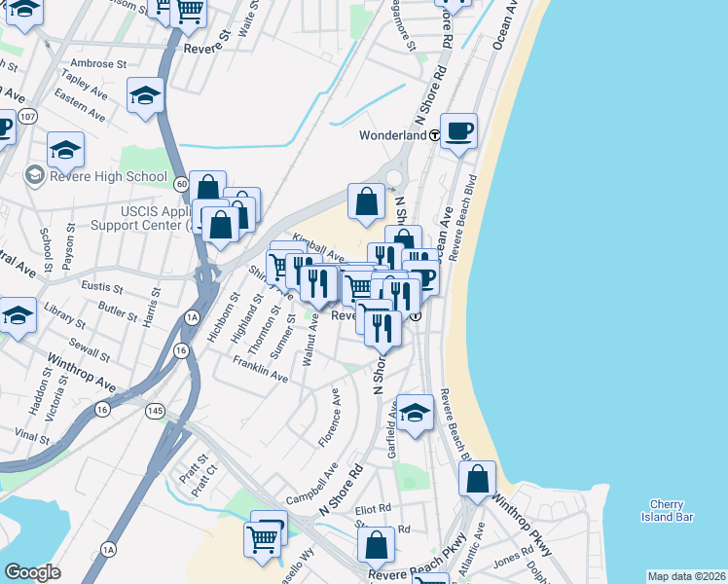Click the Franklin Ave street label
728x584 pixels.
(261, 369)
